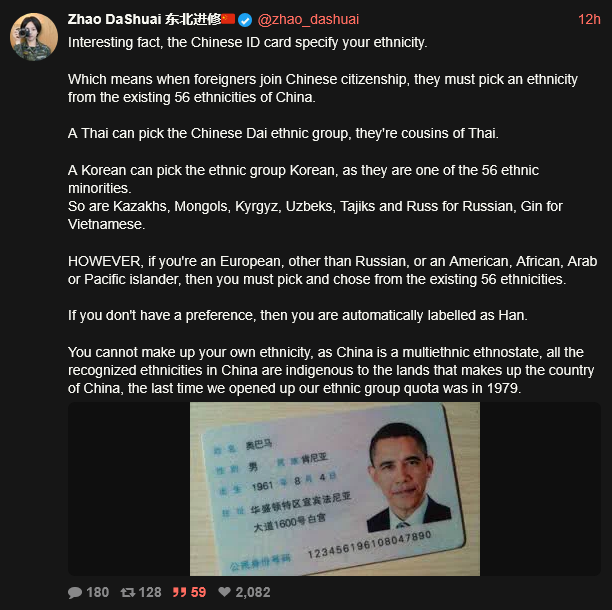Click the 180 replies count

98,592
